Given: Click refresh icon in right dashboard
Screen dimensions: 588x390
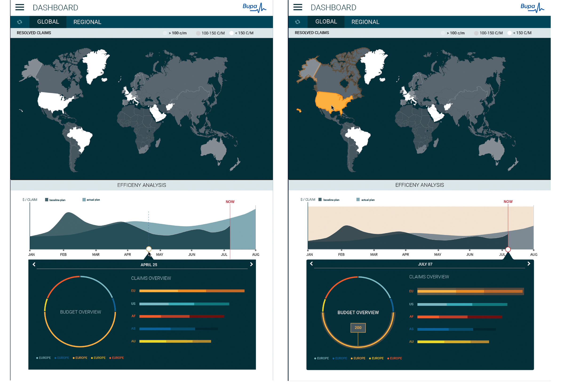Looking at the screenshot, I should (298, 22).
